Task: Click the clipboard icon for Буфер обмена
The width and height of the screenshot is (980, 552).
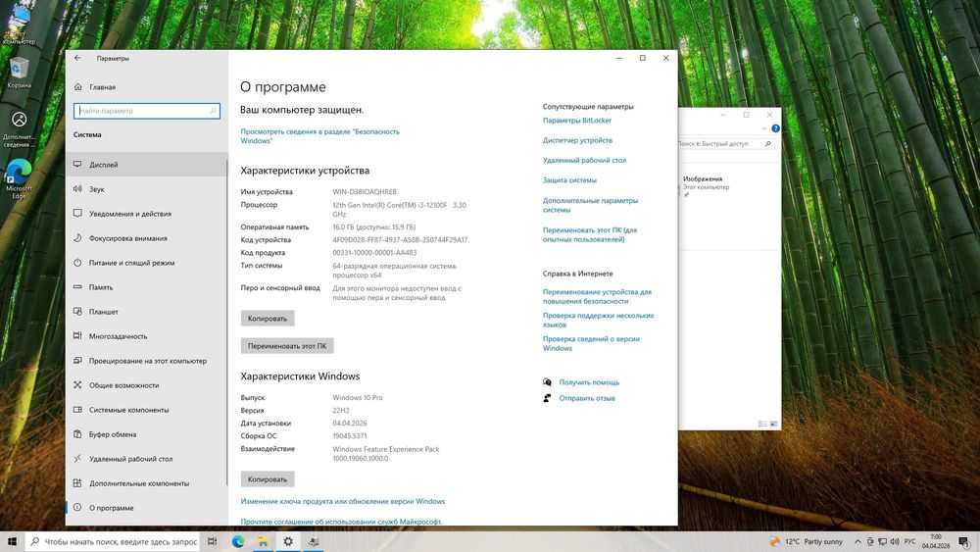Action: click(77, 433)
